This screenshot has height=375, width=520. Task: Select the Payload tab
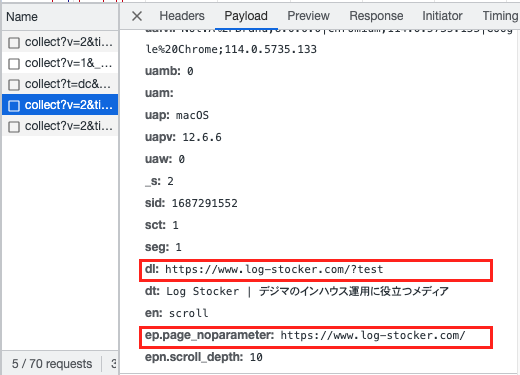pyautogui.click(x=246, y=16)
